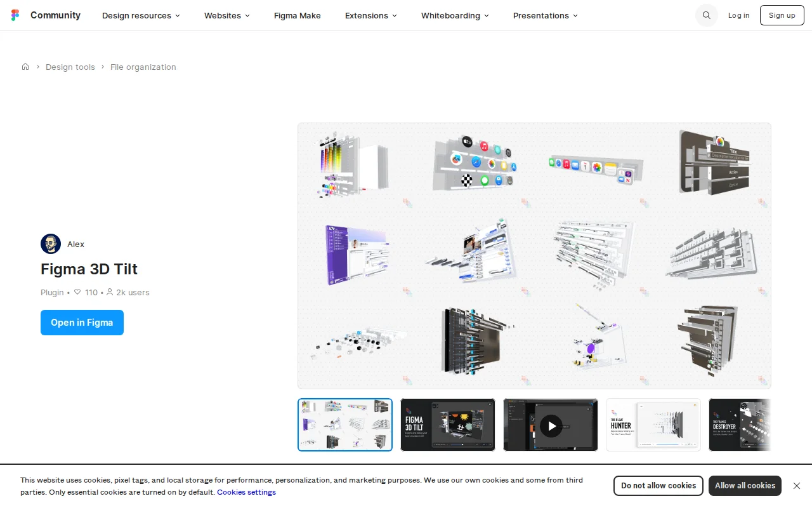Image resolution: width=812 pixels, height=508 pixels.
Task: Click the Figma 3D Tilt title
Action: coord(89,269)
